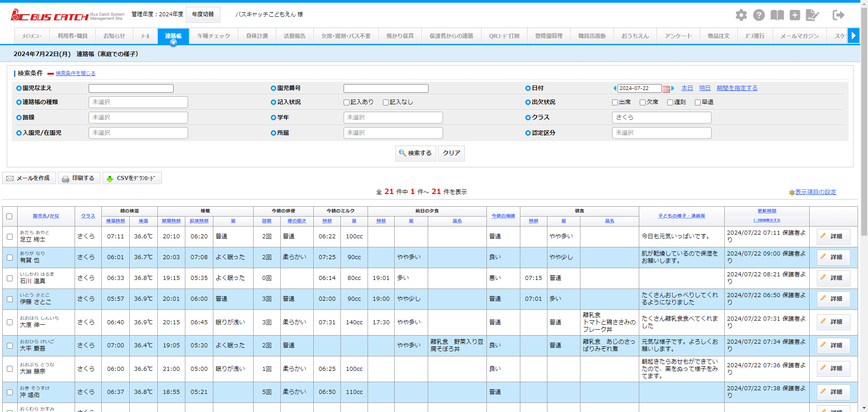Viewport: 868px width, 412px height.
Task: Open the 保護者からの連絡 tab
Action: coord(451,36)
